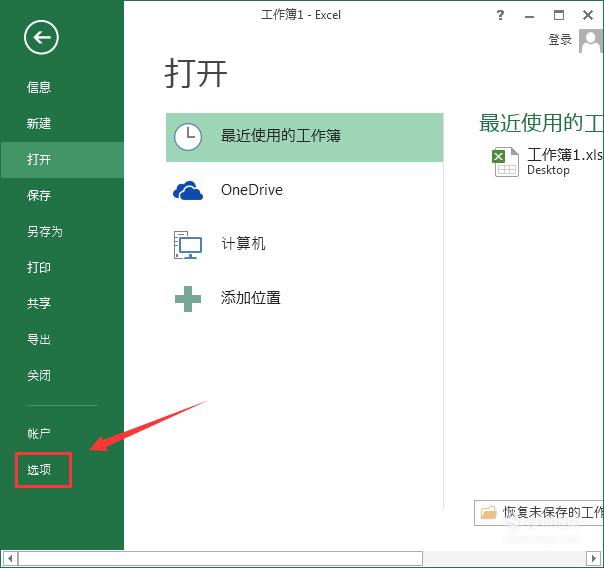The image size is (604, 568).
Task: Select 新建 in the sidebar
Action: [39, 123]
